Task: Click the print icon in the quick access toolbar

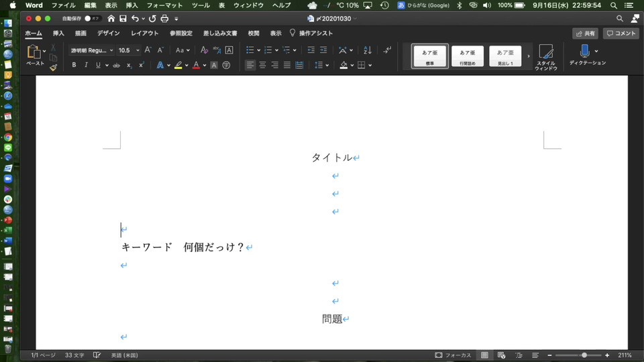Action: (x=164, y=19)
